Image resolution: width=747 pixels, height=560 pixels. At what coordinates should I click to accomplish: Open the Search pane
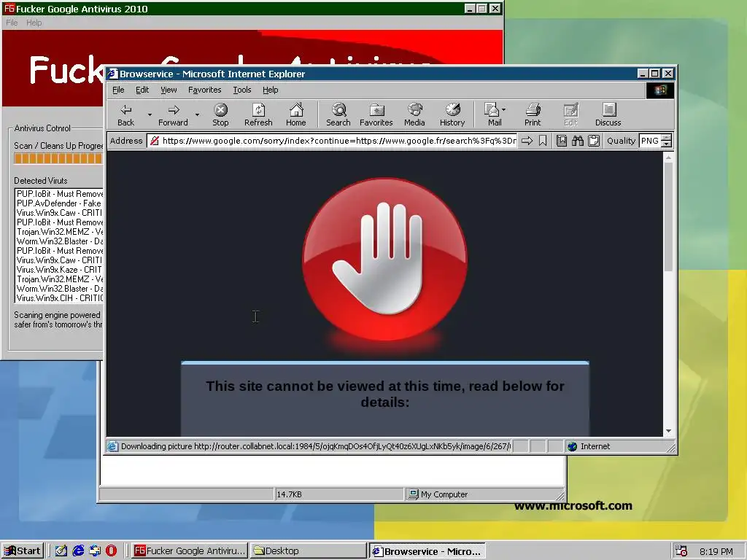[x=338, y=114]
